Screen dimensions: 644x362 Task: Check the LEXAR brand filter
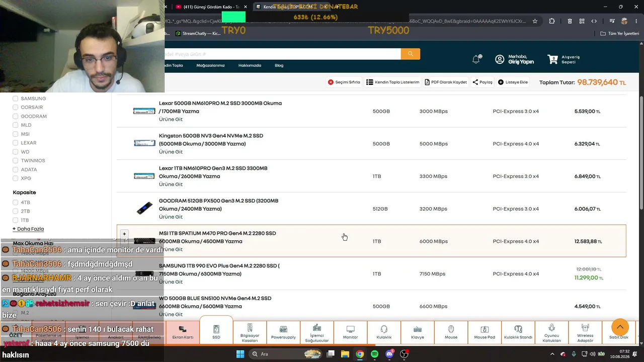point(16,143)
